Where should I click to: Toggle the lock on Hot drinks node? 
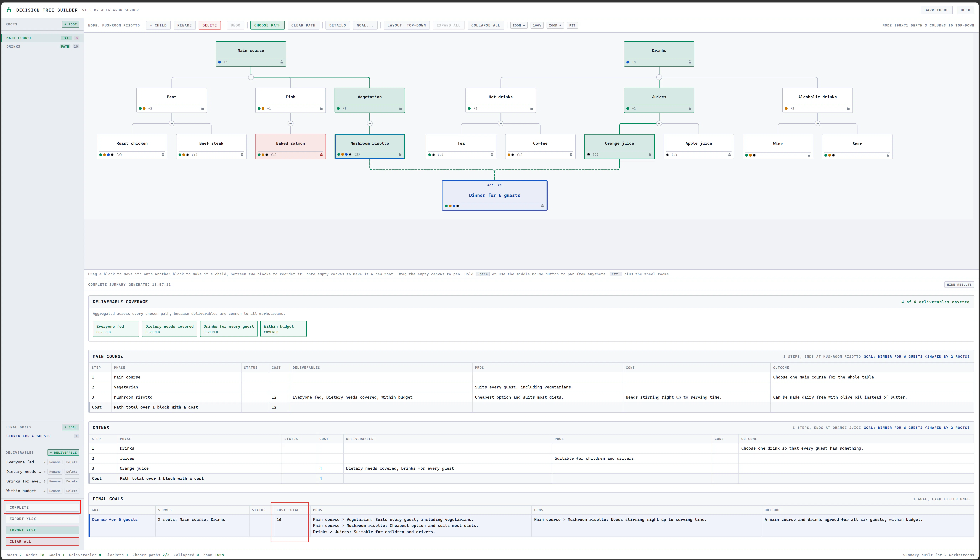click(531, 108)
